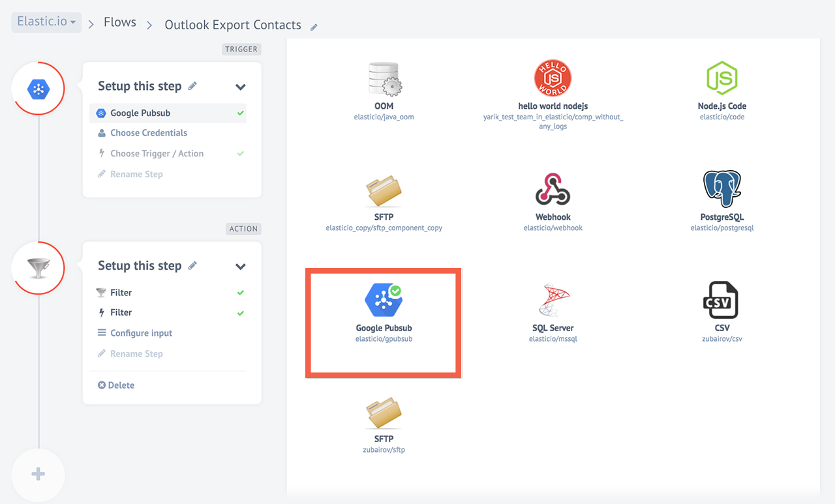Click the trigger panel Setup this step heading
This screenshot has height=504, width=835.
140,86
